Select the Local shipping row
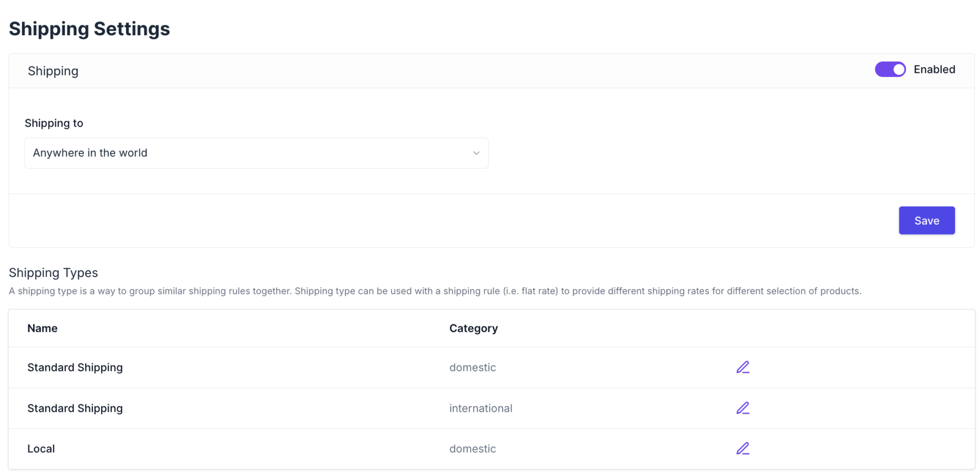This screenshot has height=474, width=980. click(x=41, y=448)
